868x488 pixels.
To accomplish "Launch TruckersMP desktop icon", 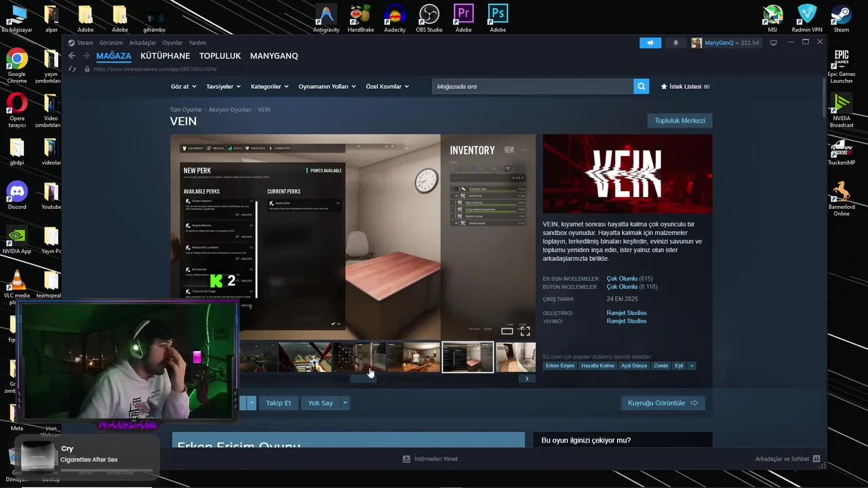I will 842,152.
